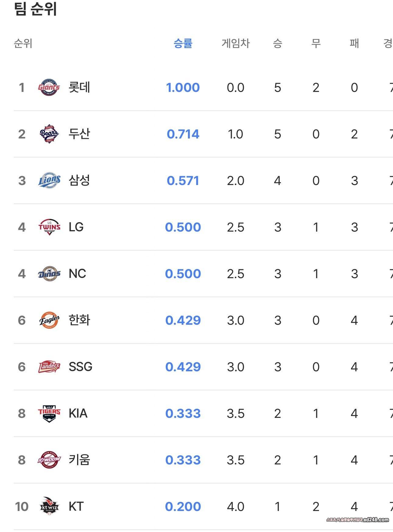Click the Hanwha Eagles team logo
This screenshot has height=532, width=393.
pos(49,320)
